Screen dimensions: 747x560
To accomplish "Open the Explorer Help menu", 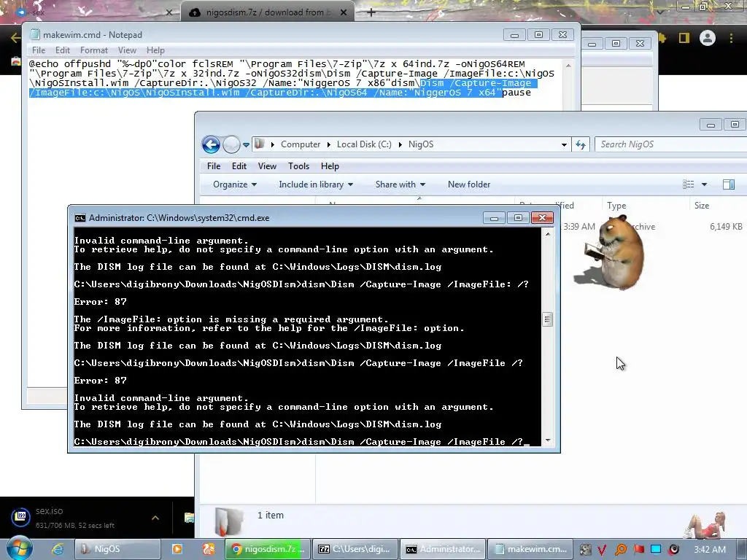I will (x=330, y=166).
